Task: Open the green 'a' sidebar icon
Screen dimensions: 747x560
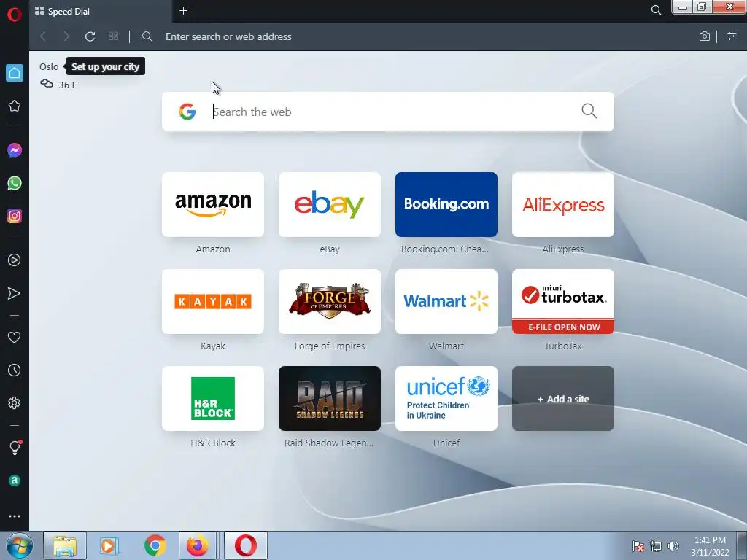Action: coord(15,481)
